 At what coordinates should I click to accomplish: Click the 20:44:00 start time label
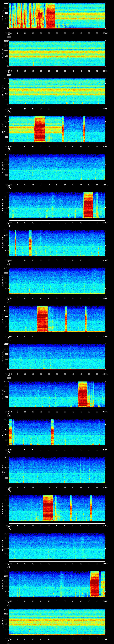click(9, 336)
